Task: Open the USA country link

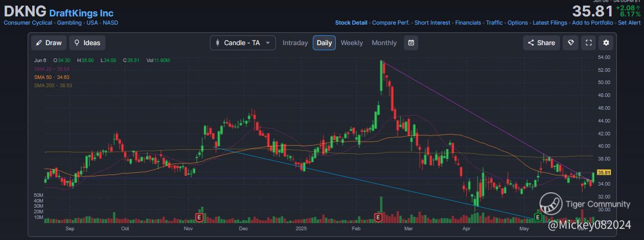Action: pyautogui.click(x=92, y=23)
